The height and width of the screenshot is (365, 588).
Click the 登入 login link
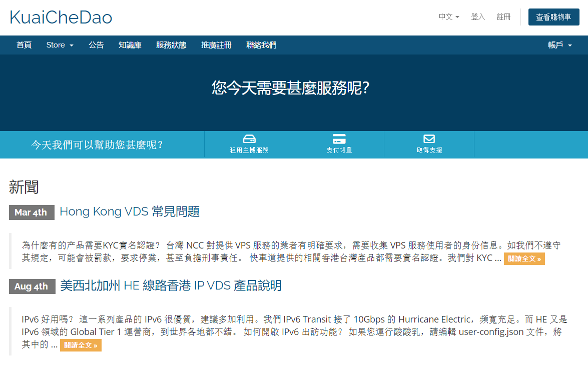[x=478, y=17]
